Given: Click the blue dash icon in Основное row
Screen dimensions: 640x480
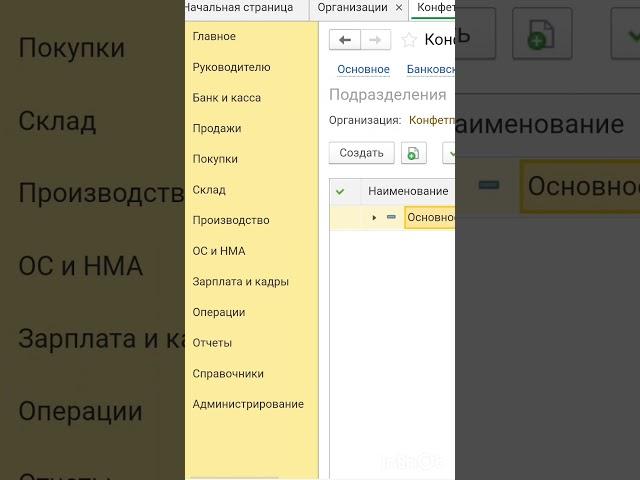Looking at the screenshot, I should click(x=391, y=217).
